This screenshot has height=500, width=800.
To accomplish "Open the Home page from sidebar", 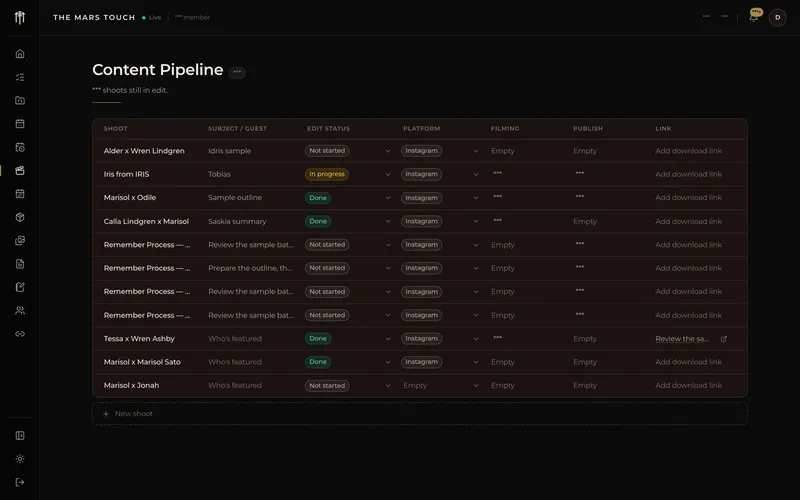I will (20, 54).
